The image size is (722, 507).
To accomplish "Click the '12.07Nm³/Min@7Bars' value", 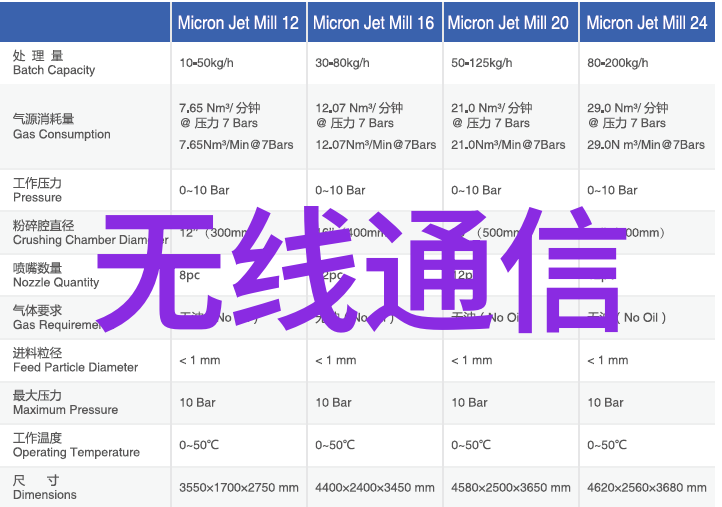I will 376,145.
